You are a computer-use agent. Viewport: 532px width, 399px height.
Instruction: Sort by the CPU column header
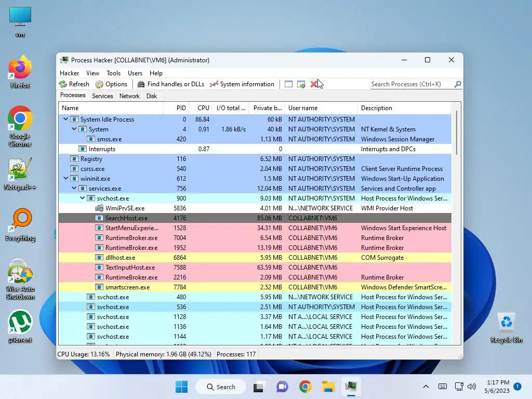tap(201, 108)
